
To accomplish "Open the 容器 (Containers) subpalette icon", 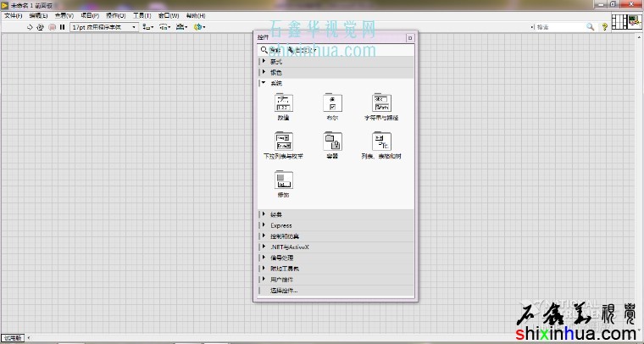I will coord(331,141).
